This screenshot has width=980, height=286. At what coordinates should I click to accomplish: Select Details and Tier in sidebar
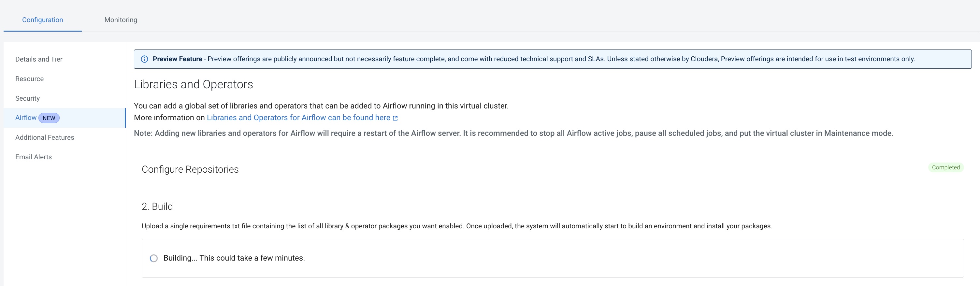point(39,59)
